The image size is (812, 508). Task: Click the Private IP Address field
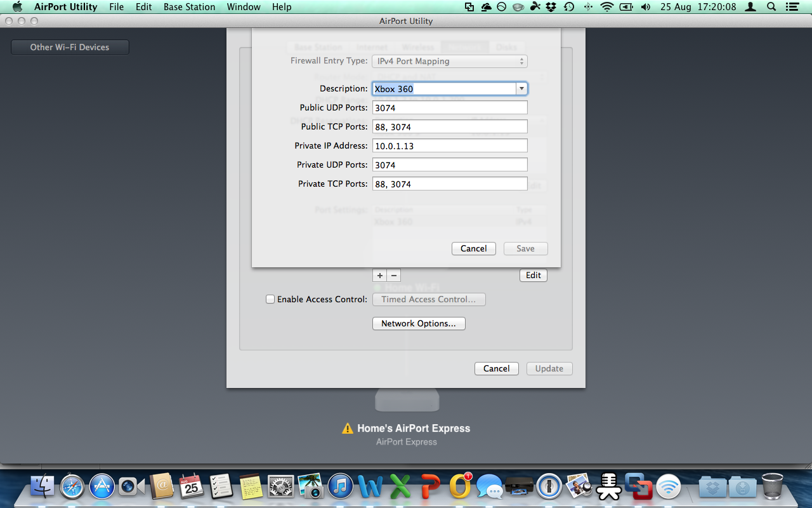450,146
